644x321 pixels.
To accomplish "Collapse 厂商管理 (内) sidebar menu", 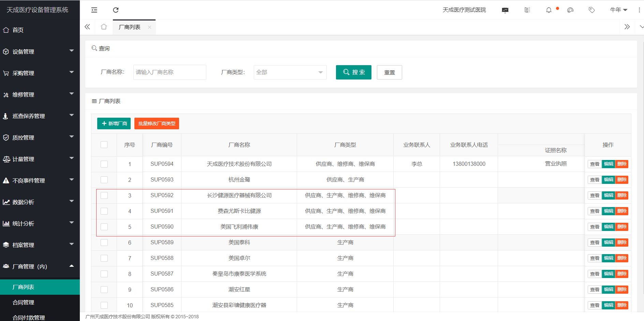I will (40, 266).
